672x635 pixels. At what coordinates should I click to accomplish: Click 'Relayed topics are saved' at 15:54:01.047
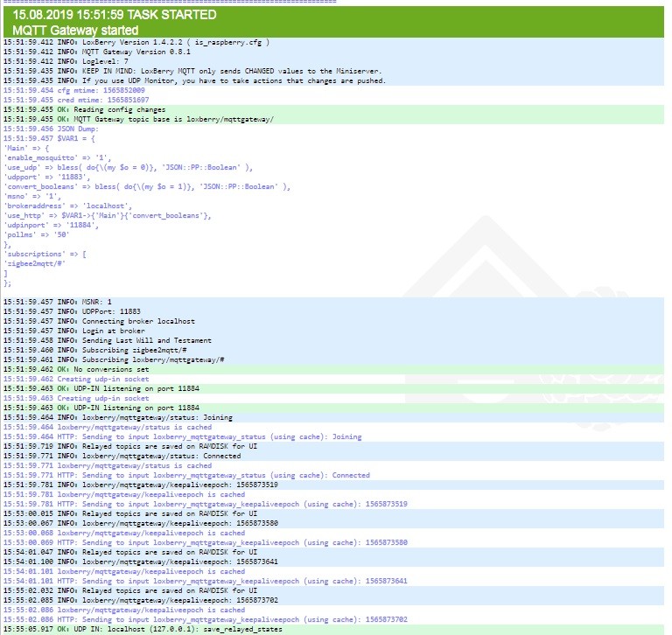(x=130, y=552)
